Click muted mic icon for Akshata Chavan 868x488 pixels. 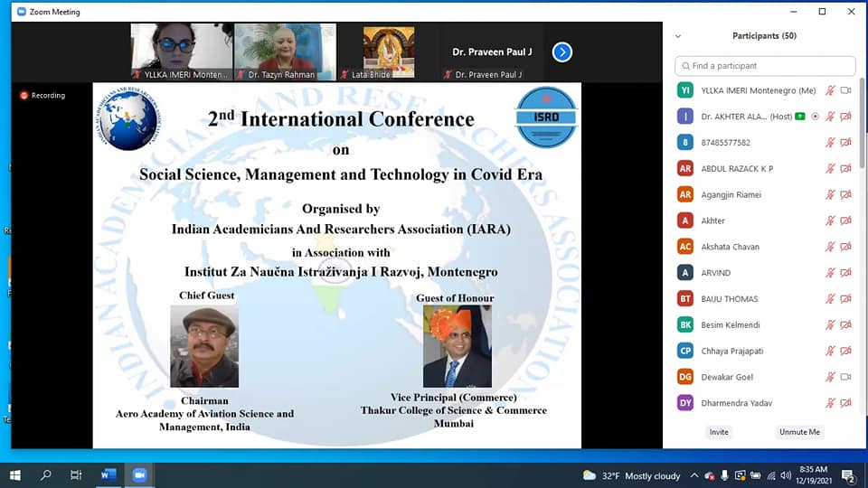[830, 246]
